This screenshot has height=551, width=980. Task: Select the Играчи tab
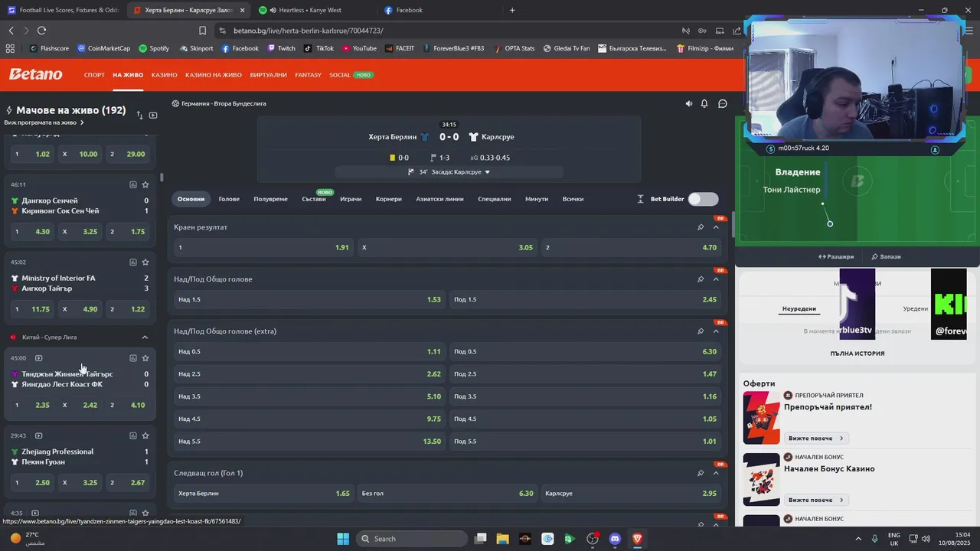point(351,199)
